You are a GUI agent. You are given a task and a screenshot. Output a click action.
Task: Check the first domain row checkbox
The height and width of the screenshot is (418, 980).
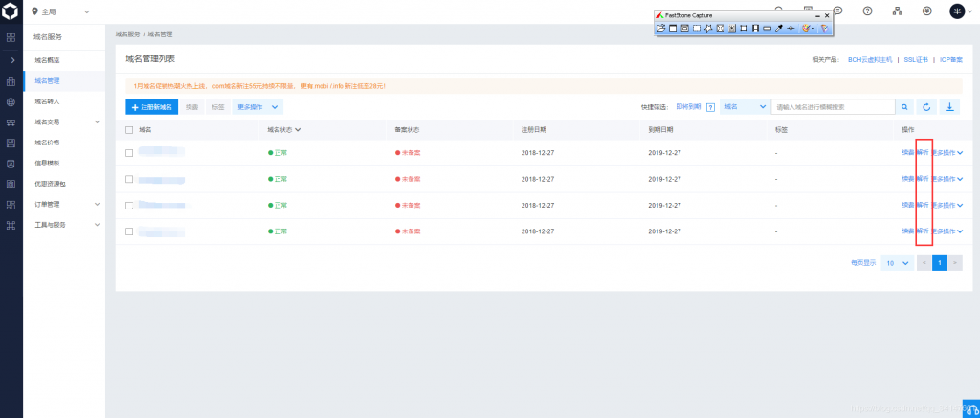pyautogui.click(x=129, y=152)
